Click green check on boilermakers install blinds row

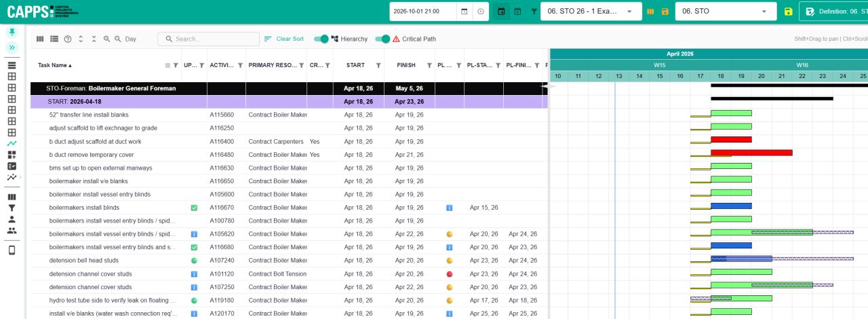tap(194, 208)
